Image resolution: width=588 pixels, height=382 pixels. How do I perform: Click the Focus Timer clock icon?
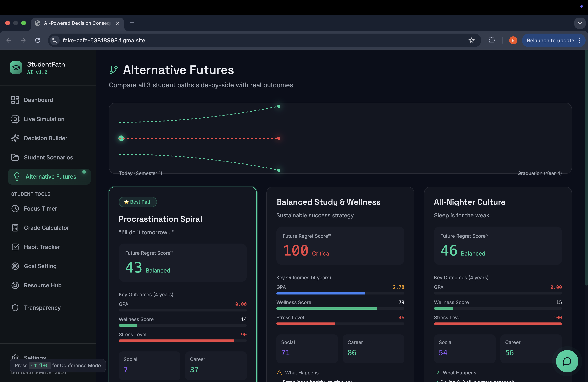15,209
